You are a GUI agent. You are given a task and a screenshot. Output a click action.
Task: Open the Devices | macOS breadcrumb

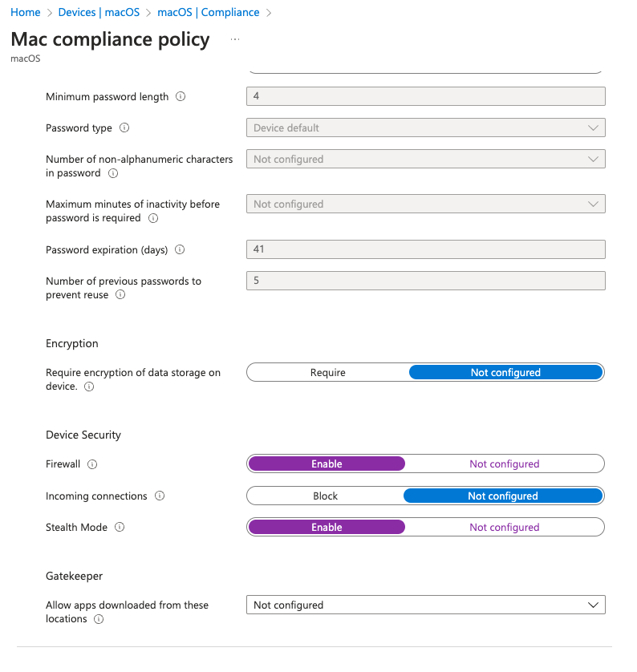point(99,12)
